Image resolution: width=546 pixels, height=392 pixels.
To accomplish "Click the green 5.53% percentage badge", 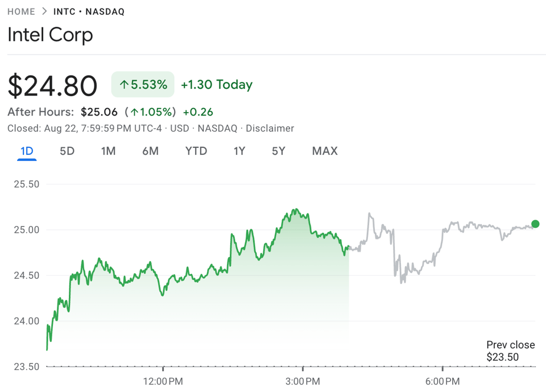I will point(143,84).
